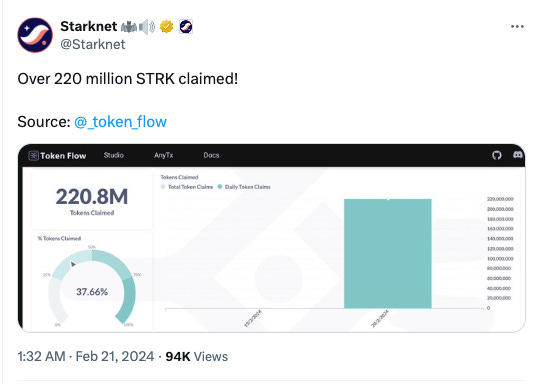Click the speaker emoji beside Starknet name
The width and height of the screenshot is (541, 384).
[147, 27]
